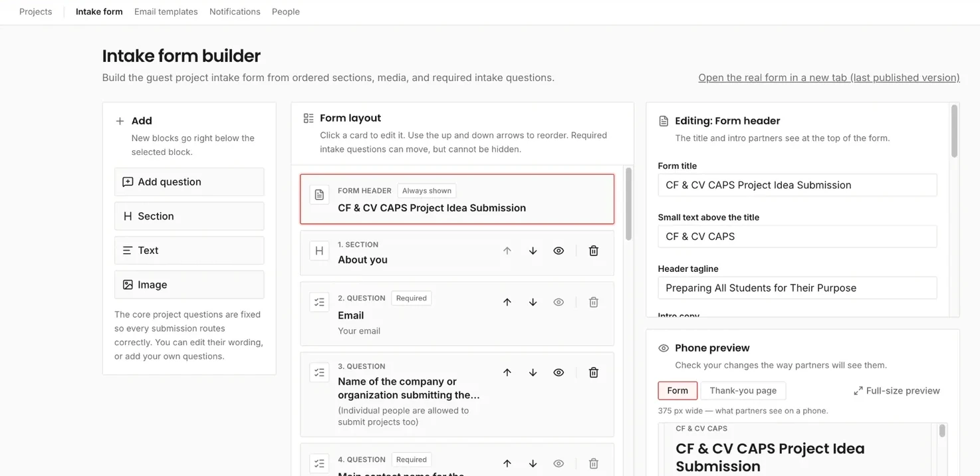
Task: Click the Header tagline input field
Action: 797,288
